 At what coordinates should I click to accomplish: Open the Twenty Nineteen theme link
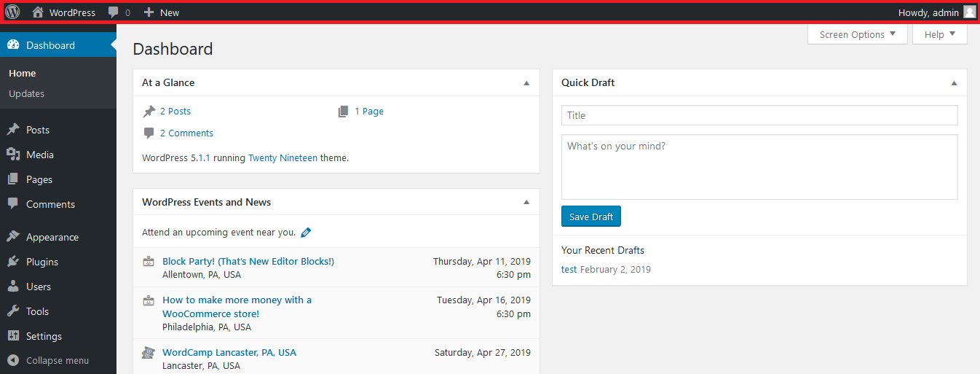coord(282,157)
